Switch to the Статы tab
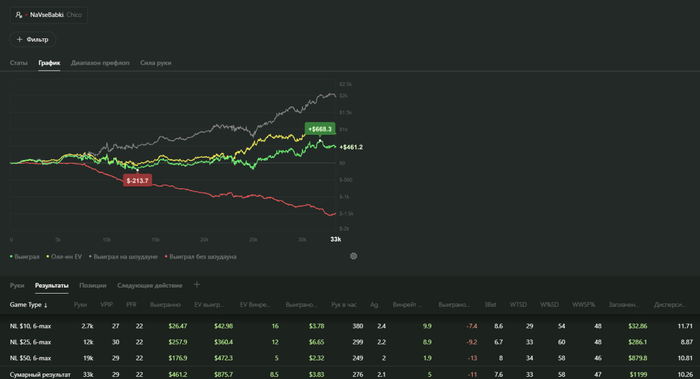The image size is (700, 379). [x=19, y=63]
